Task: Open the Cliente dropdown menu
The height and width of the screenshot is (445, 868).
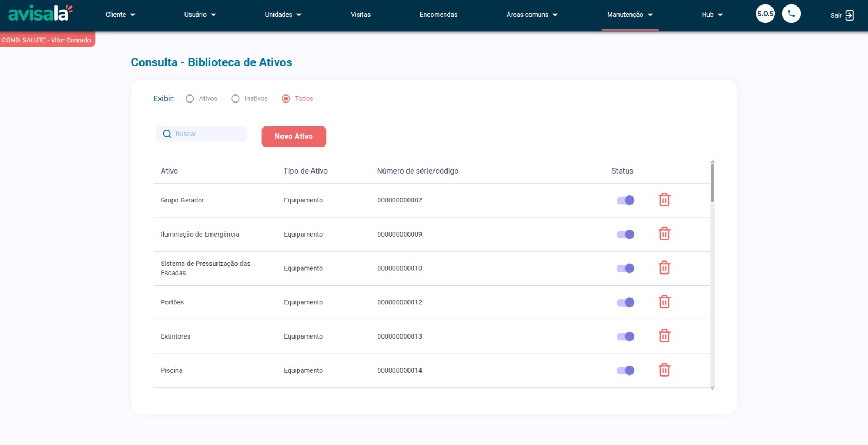Action: [x=120, y=15]
